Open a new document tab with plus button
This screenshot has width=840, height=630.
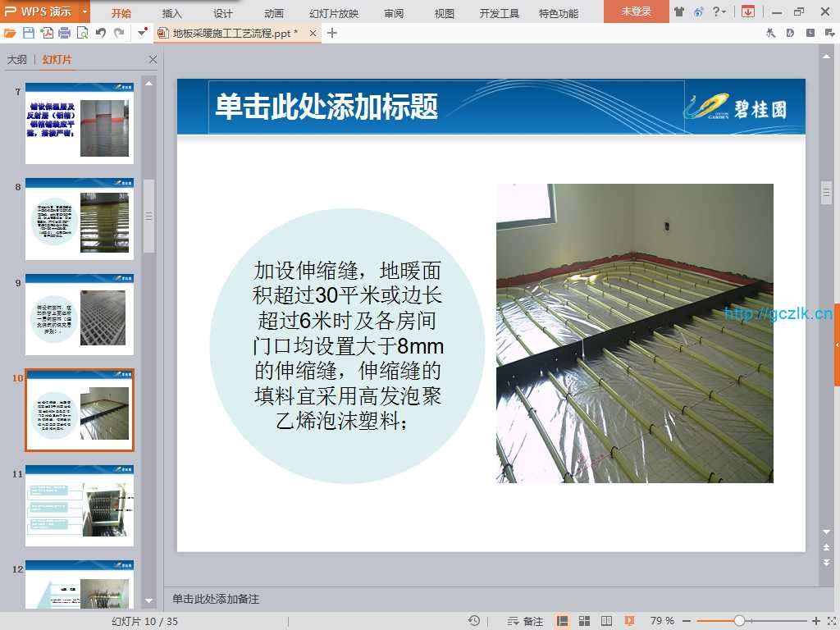[332, 33]
